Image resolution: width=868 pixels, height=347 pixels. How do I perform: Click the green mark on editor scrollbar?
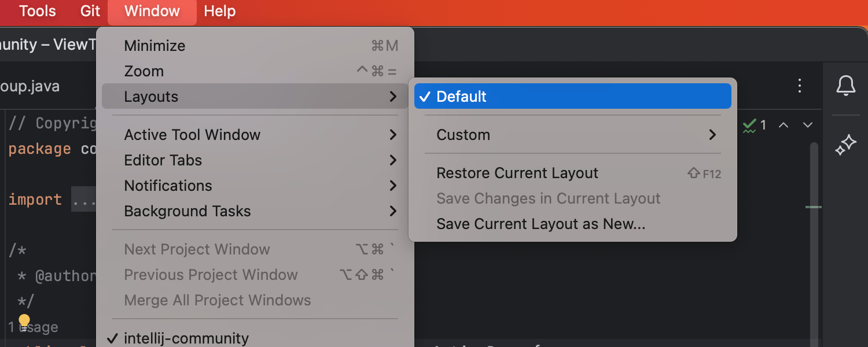click(x=812, y=207)
